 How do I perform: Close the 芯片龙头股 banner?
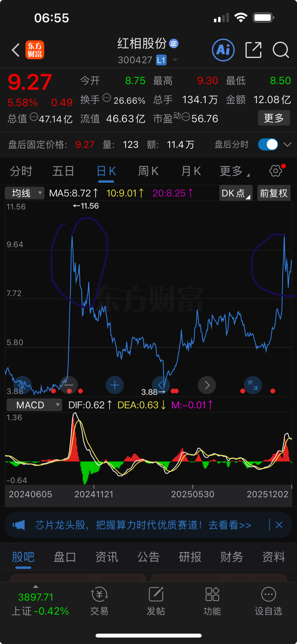(279, 525)
